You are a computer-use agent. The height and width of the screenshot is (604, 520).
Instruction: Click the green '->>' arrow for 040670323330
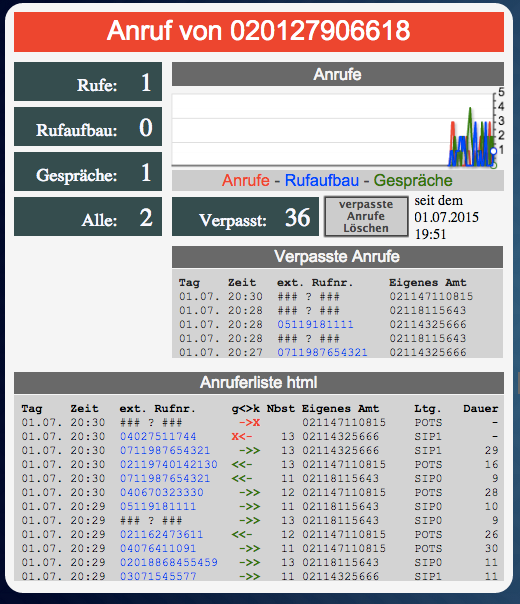(x=250, y=492)
